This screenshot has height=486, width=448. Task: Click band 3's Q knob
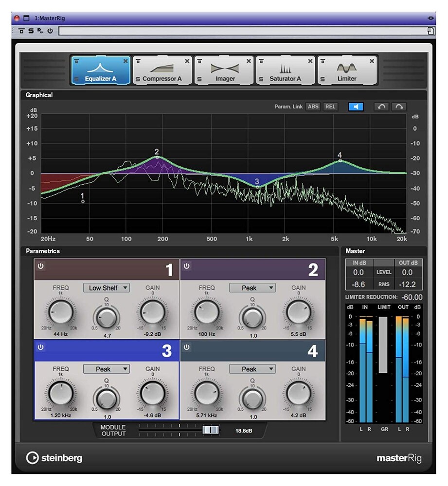tap(107, 399)
